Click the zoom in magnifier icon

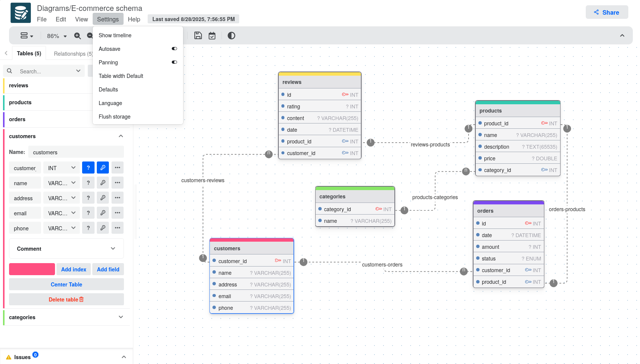78,36
